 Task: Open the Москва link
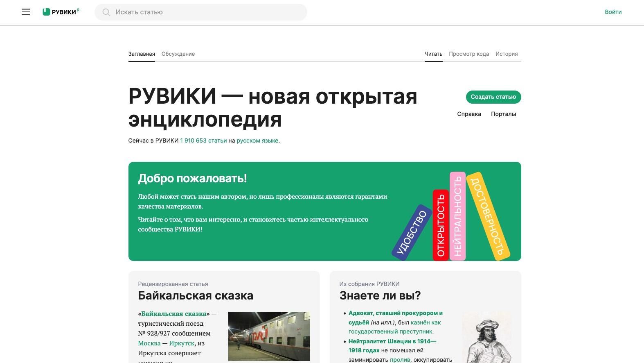(149, 343)
